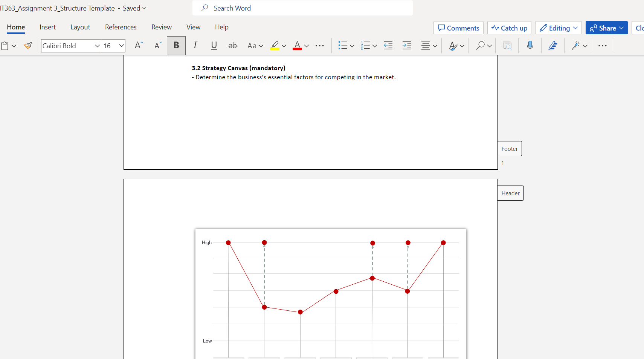644x359 pixels.
Task: Expand the Numbering library dropdown
Action: (x=375, y=46)
